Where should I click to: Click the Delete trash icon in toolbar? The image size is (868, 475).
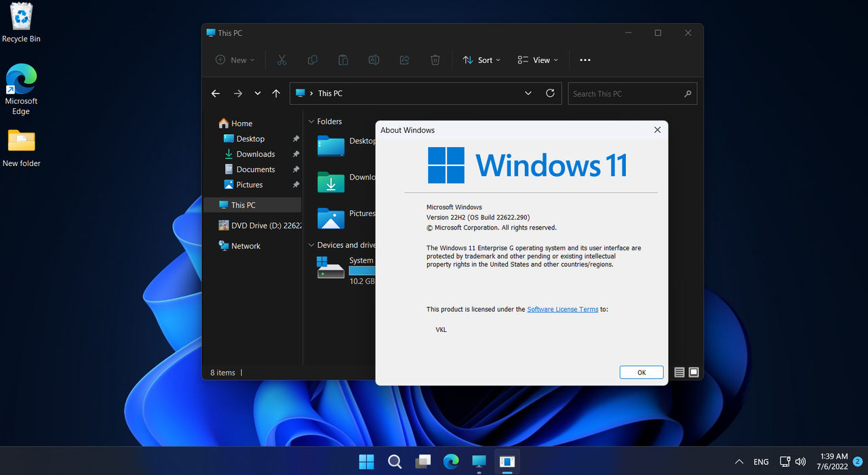click(435, 60)
